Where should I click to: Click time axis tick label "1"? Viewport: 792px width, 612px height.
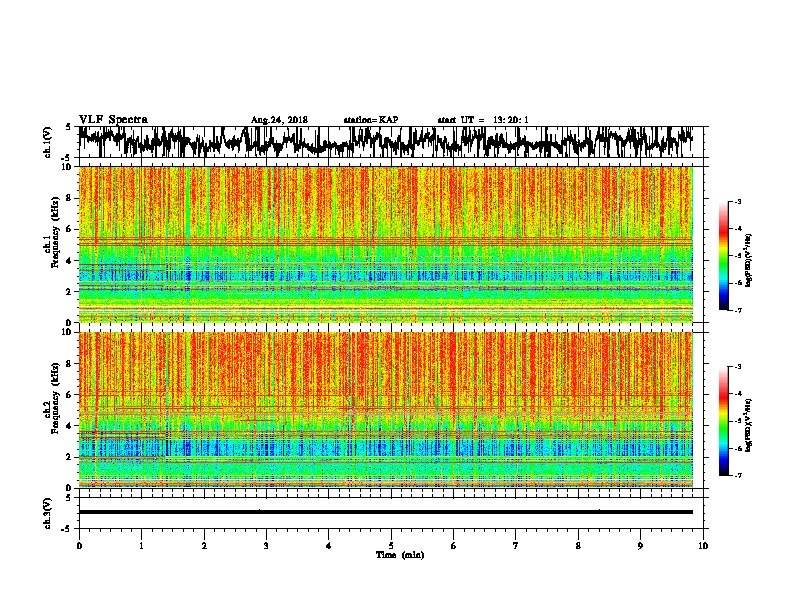(x=141, y=546)
